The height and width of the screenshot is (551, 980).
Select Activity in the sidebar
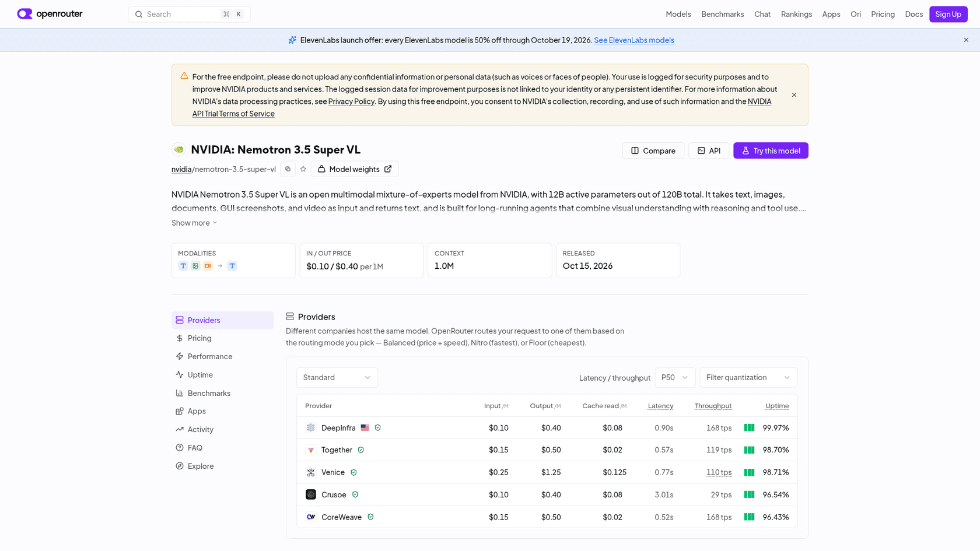pos(222,430)
